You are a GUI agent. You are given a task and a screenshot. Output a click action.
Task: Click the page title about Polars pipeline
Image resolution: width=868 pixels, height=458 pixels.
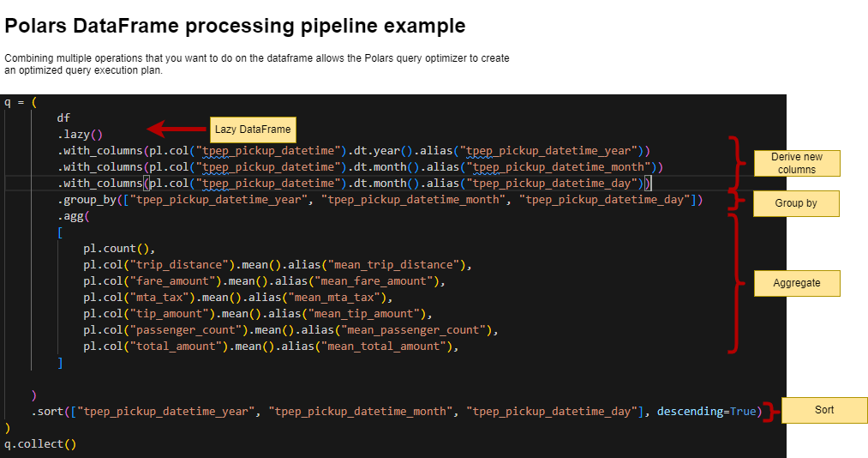[235, 27]
